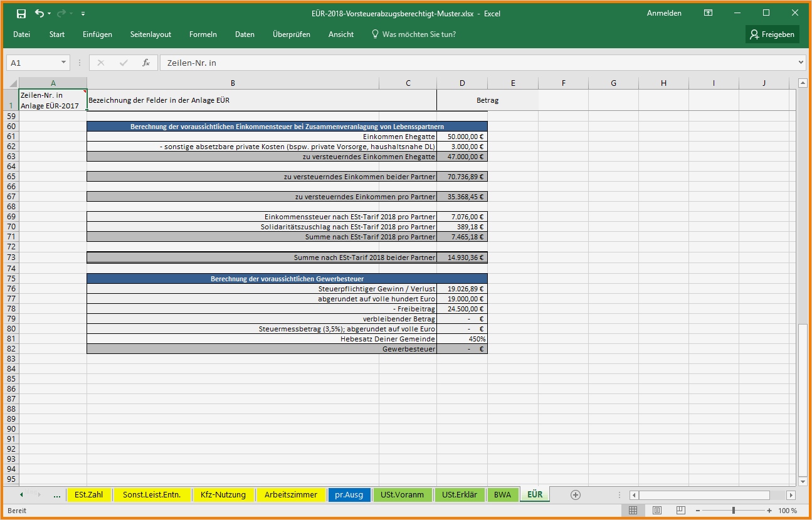Select the Kfz-Nutzung worksheet tab
The height and width of the screenshot is (520, 812).
click(x=223, y=494)
